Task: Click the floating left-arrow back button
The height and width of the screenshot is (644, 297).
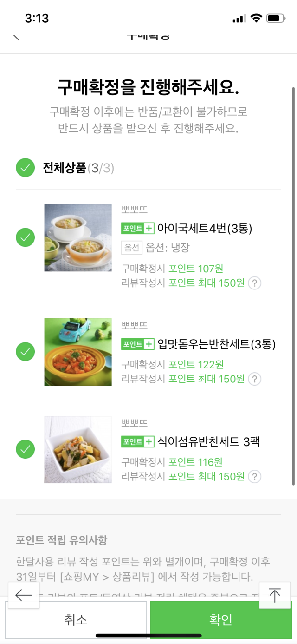Action: [x=24, y=595]
